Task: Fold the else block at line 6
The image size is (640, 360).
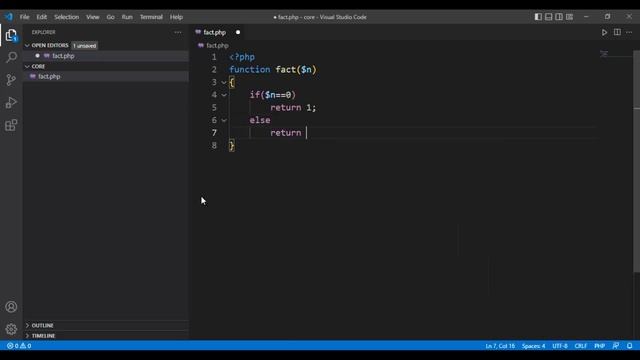Action: click(224, 120)
